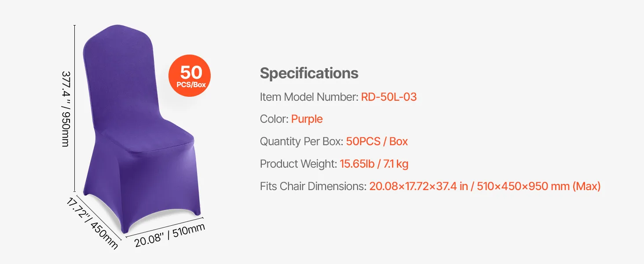Click the Fits Chair Dimensions label

[313, 187]
